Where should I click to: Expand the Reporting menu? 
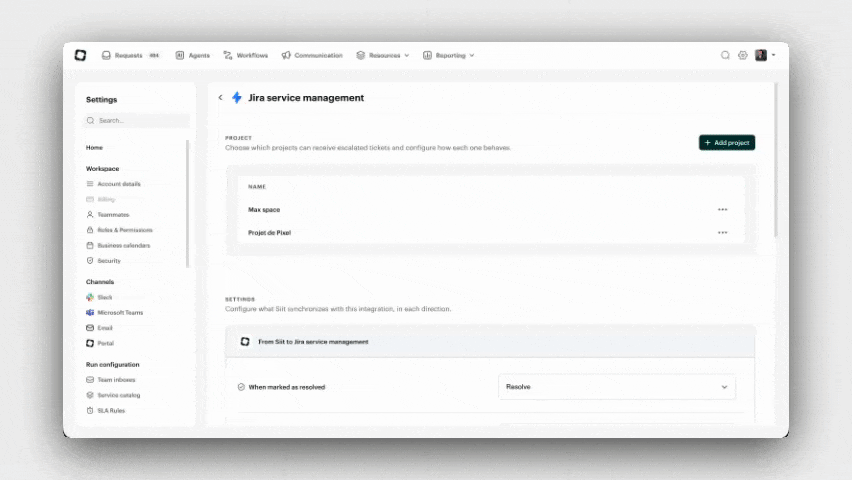point(449,55)
